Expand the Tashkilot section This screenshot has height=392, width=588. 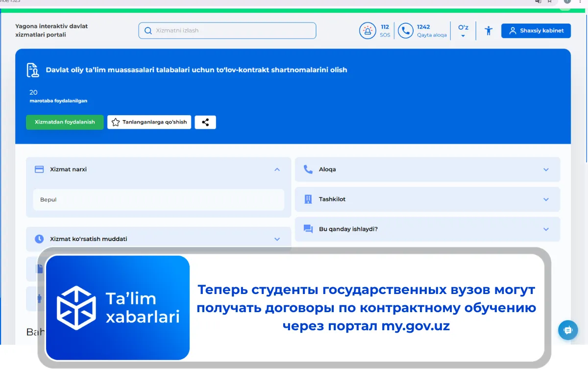point(546,199)
